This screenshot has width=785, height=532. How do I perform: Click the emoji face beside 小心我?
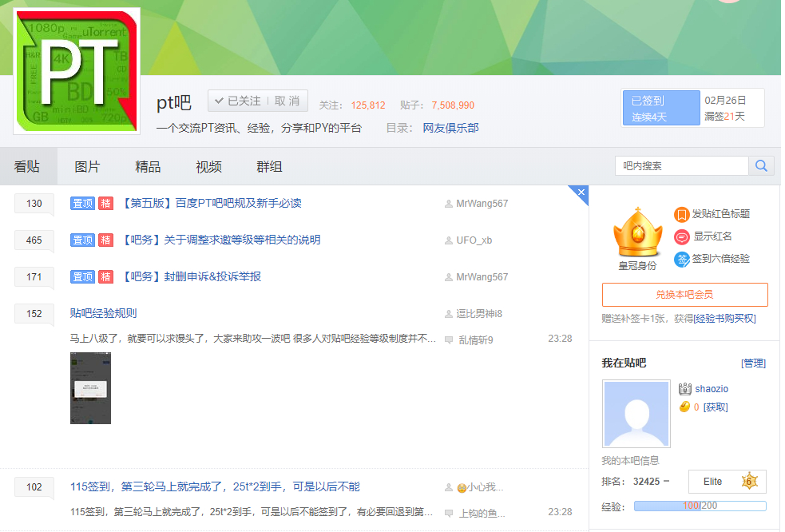(462, 488)
